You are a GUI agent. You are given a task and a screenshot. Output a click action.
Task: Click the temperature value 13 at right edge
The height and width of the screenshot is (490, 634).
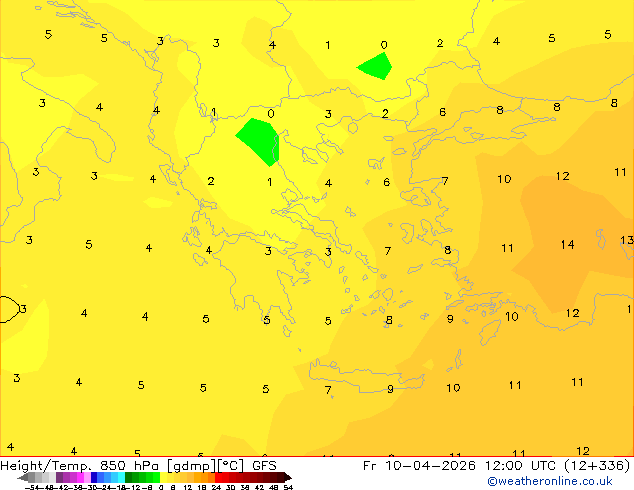click(627, 240)
